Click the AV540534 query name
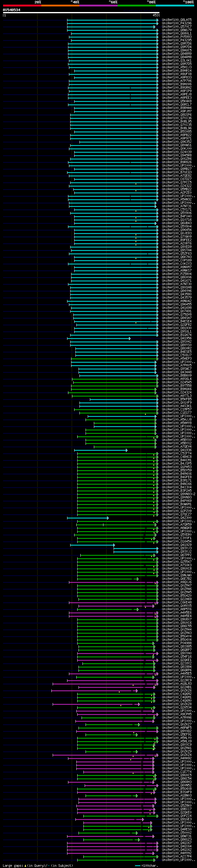Screen dimensions: 197x868 [x=11, y=10]
